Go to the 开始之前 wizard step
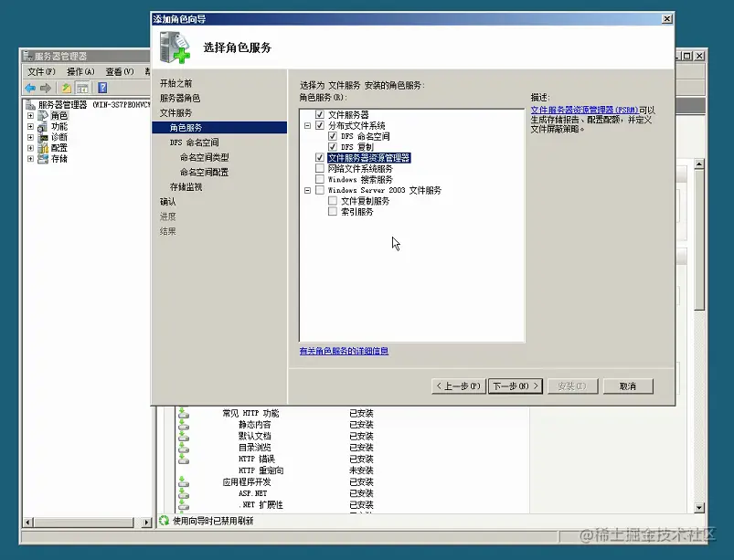The image size is (734, 560). tap(176, 83)
